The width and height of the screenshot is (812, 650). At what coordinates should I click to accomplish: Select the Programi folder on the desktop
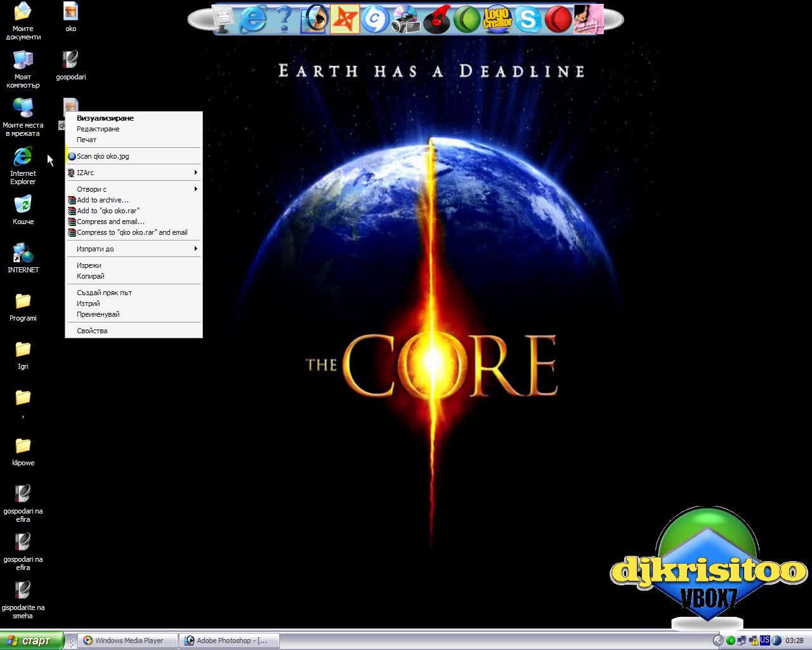[23, 307]
